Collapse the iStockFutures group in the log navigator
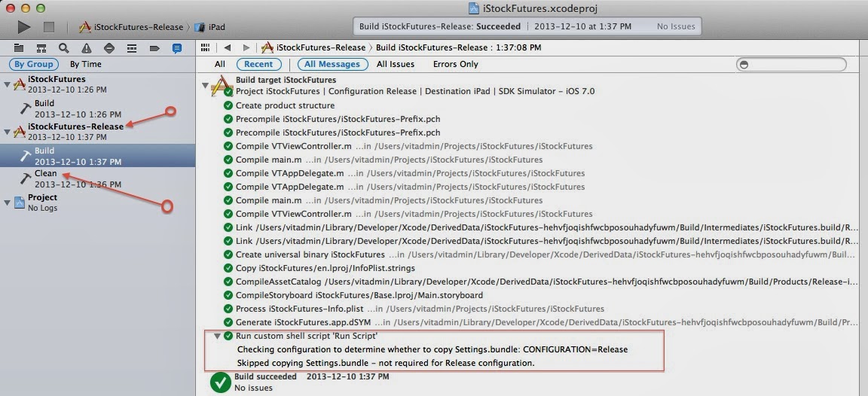This screenshot has width=868, height=396. click(8, 84)
